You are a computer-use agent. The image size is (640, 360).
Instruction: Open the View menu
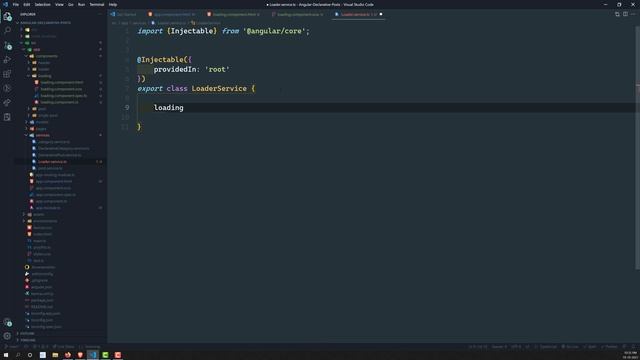(59, 4)
